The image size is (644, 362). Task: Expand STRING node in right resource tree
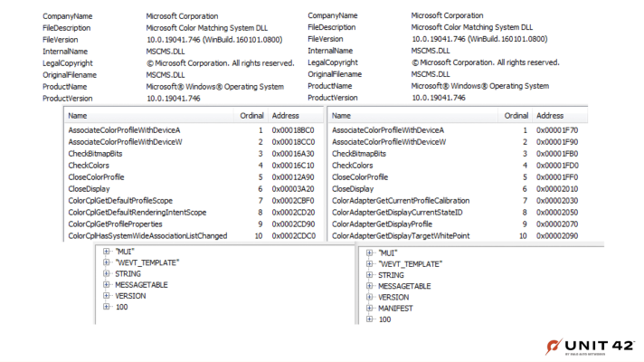point(369,275)
